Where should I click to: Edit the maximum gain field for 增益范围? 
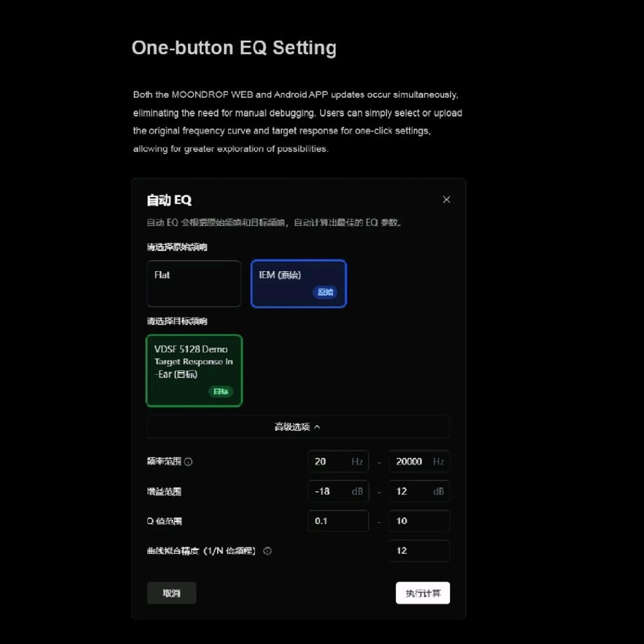419,491
